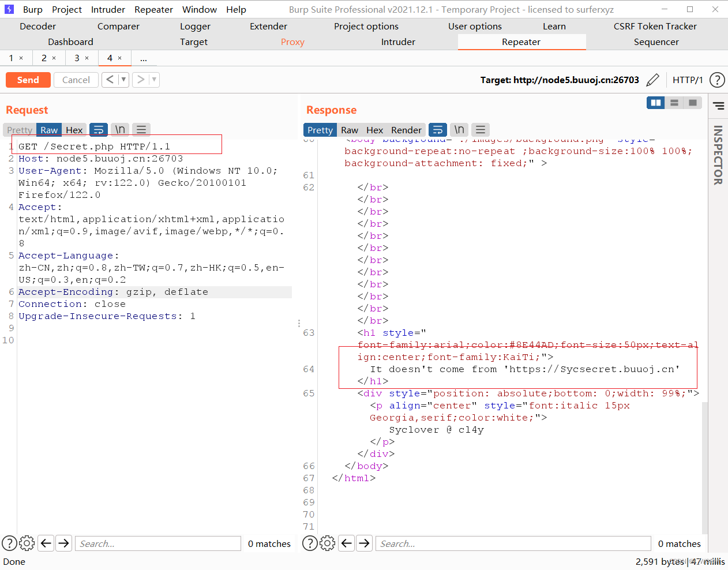Open response search help icon

(x=310, y=543)
